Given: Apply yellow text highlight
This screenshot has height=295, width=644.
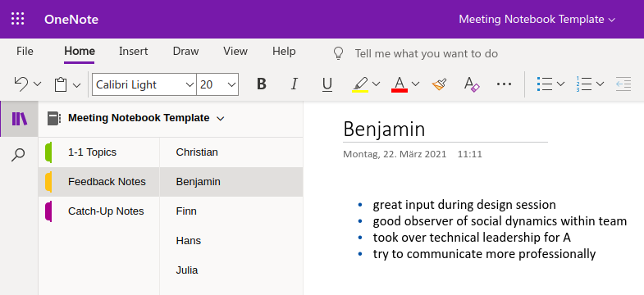Looking at the screenshot, I should pyautogui.click(x=360, y=84).
